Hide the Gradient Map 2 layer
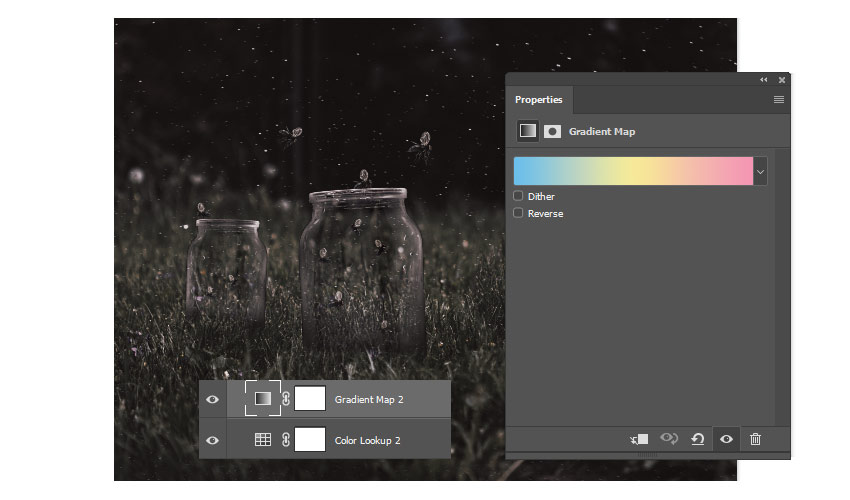850x500 pixels. [212, 399]
